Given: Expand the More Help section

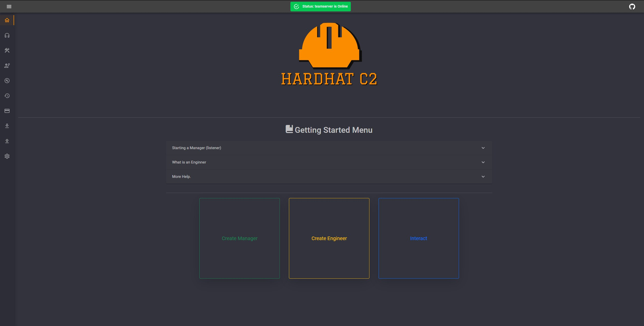Looking at the screenshot, I should click(329, 177).
